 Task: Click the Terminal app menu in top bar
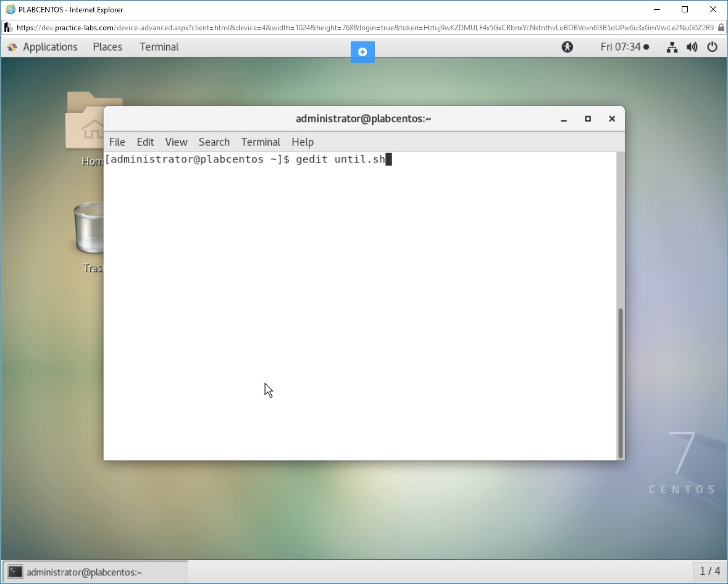coord(159,47)
